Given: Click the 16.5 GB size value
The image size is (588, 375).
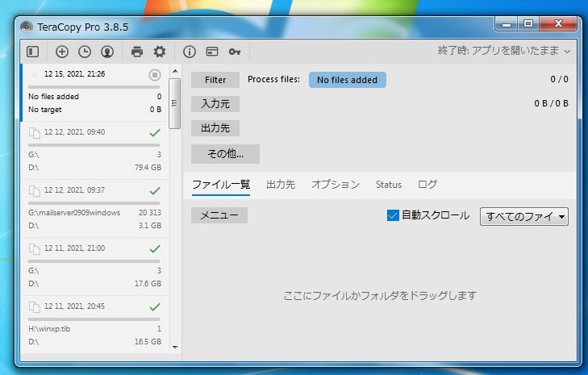Looking at the screenshot, I should click(x=148, y=342).
